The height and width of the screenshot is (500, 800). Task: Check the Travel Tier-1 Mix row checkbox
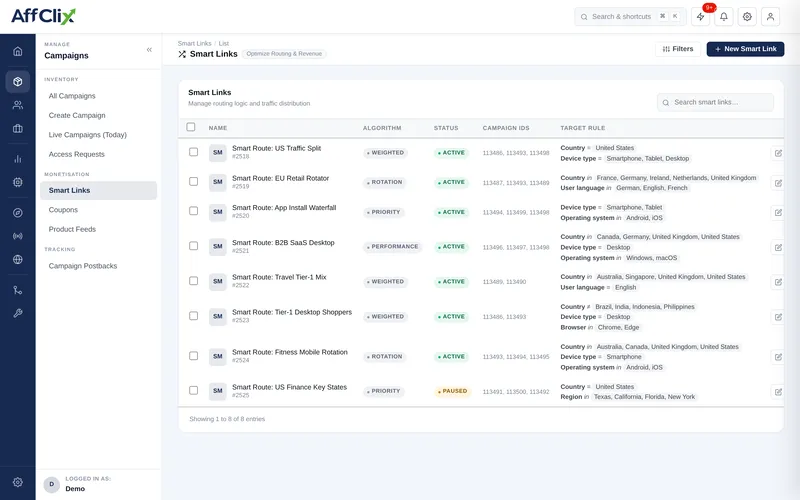coord(193,281)
